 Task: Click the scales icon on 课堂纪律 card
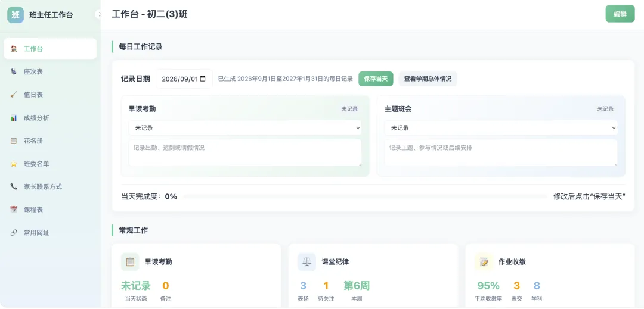click(307, 262)
